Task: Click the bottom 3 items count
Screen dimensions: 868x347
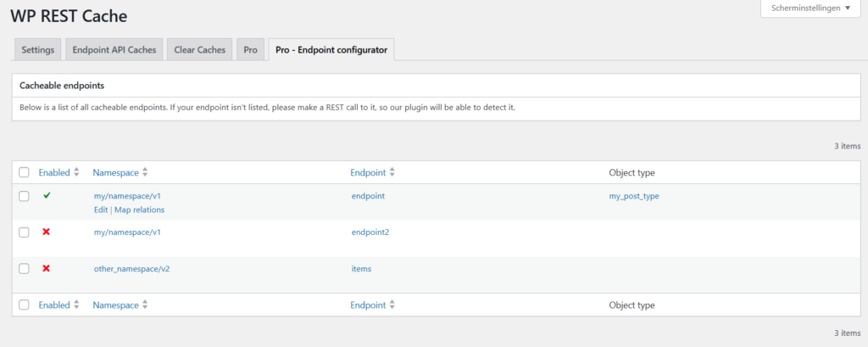Action: pyautogui.click(x=848, y=333)
